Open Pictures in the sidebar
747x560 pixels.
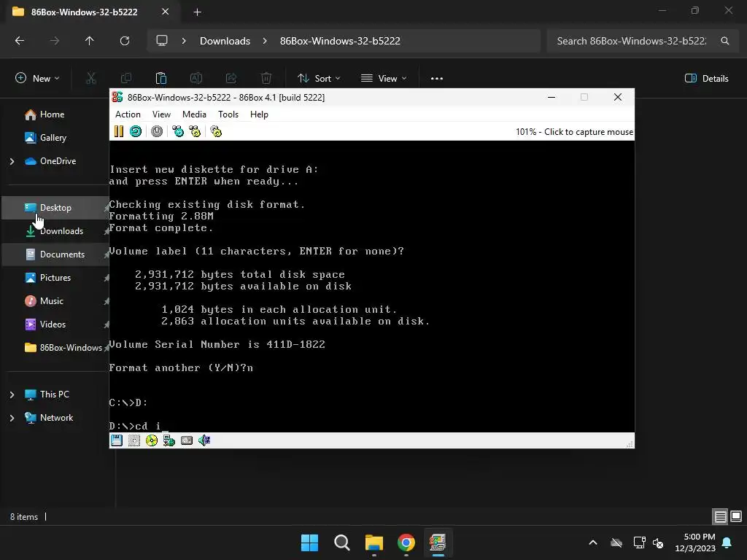55,278
